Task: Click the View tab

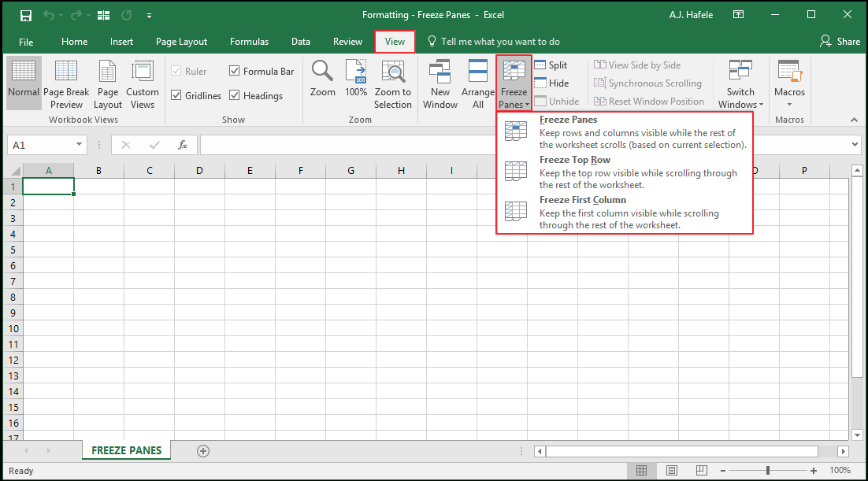Action: tap(395, 42)
